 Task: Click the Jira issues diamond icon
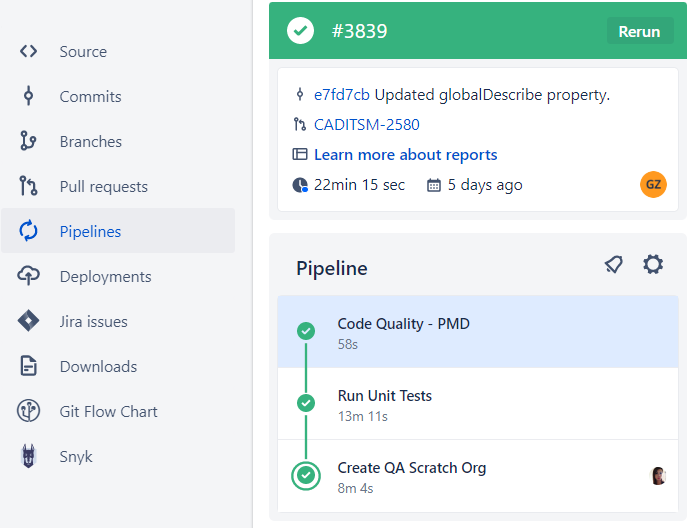coord(28,321)
